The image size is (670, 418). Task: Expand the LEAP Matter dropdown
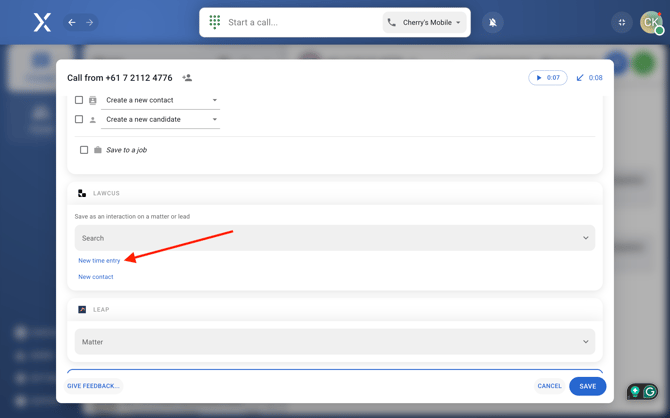pyautogui.click(x=334, y=342)
